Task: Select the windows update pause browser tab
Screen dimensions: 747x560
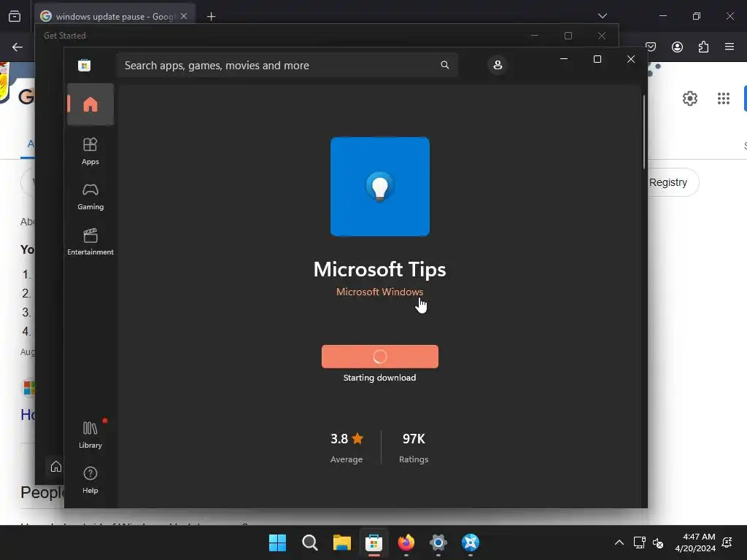Action: point(115,16)
